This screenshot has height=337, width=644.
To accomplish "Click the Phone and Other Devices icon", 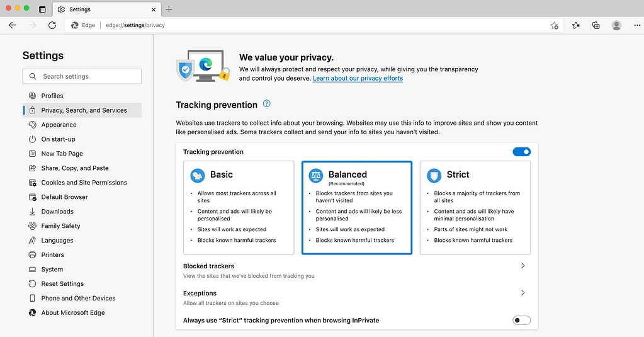I will pos(33,298).
